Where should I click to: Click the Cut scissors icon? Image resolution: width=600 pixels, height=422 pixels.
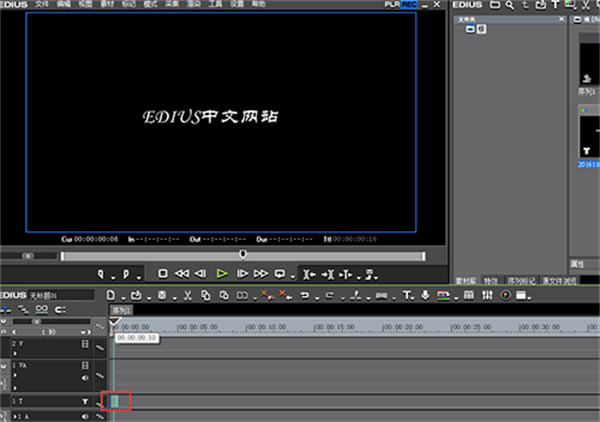pyautogui.click(x=188, y=295)
